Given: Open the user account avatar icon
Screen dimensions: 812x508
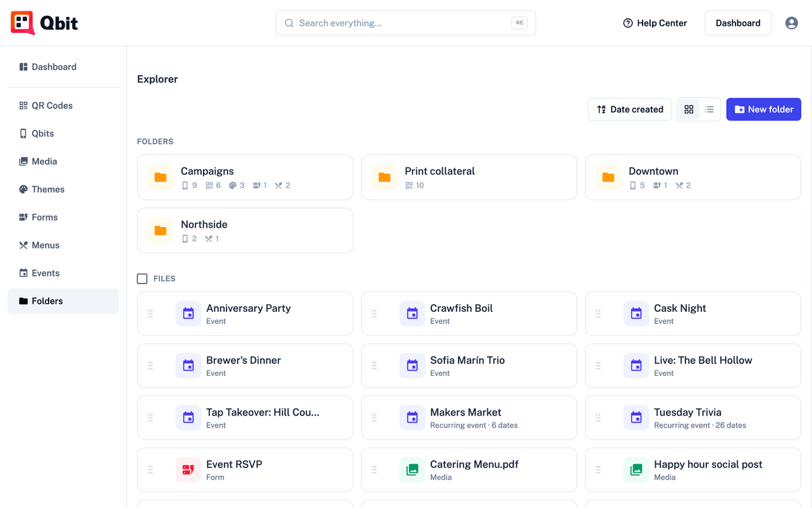Looking at the screenshot, I should pyautogui.click(x=791, y=23).
